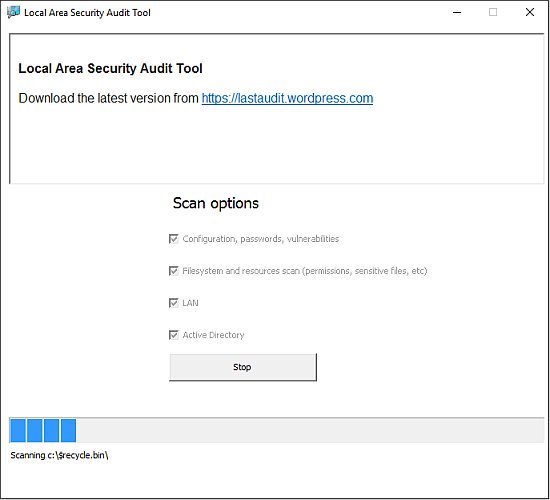550x500 pixels.
Task: Close the audit tool window
Action: pos(530,12)
